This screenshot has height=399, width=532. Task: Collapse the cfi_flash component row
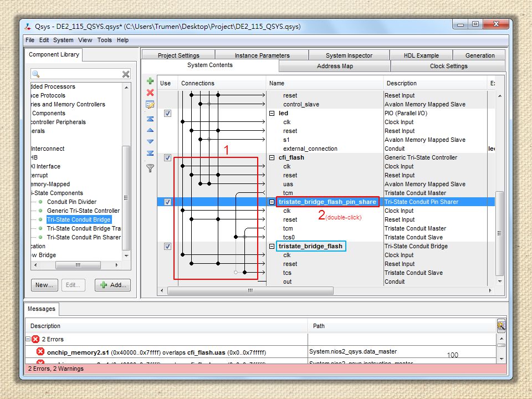tap(272, 158)
